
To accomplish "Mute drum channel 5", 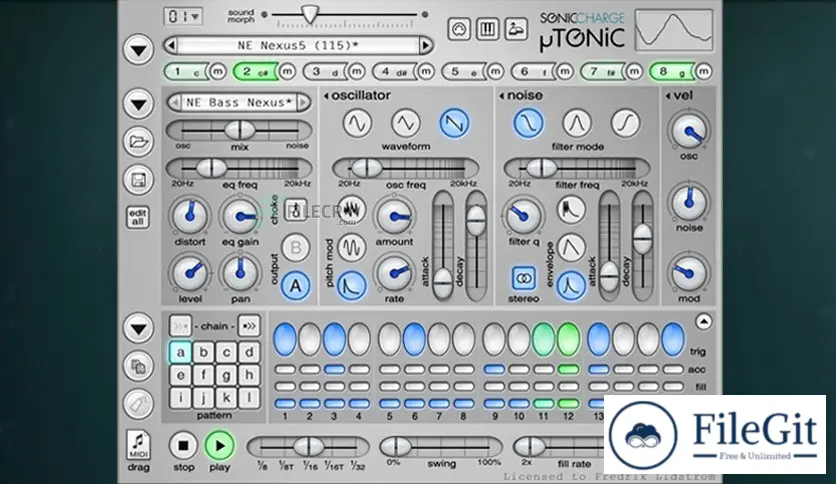I will point(495,71).
